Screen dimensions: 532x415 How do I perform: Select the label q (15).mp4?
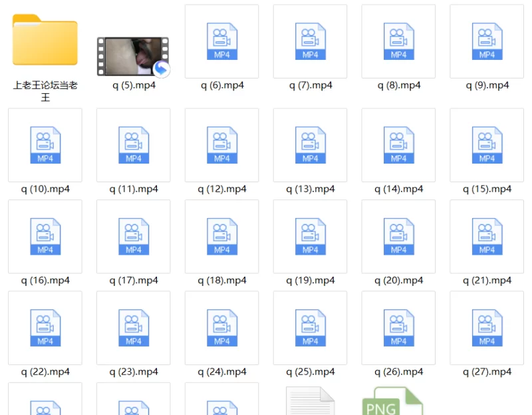tap(487, 189)
